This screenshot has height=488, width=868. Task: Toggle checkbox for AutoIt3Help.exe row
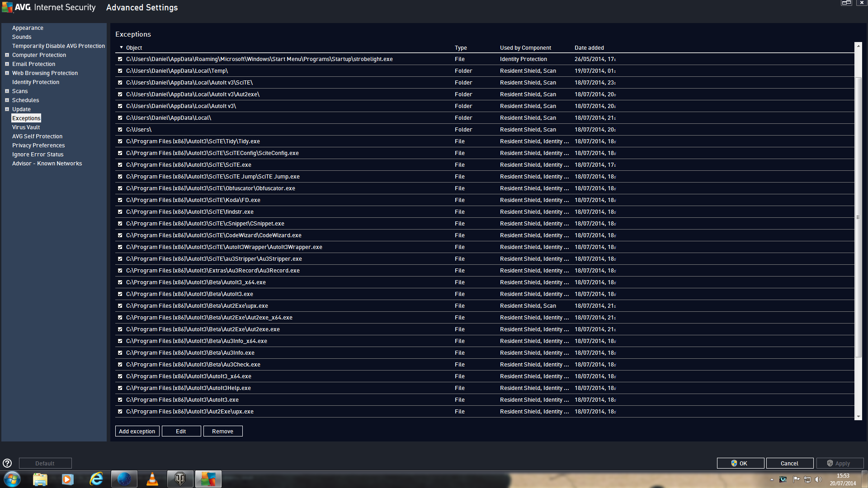coord(120,388)
